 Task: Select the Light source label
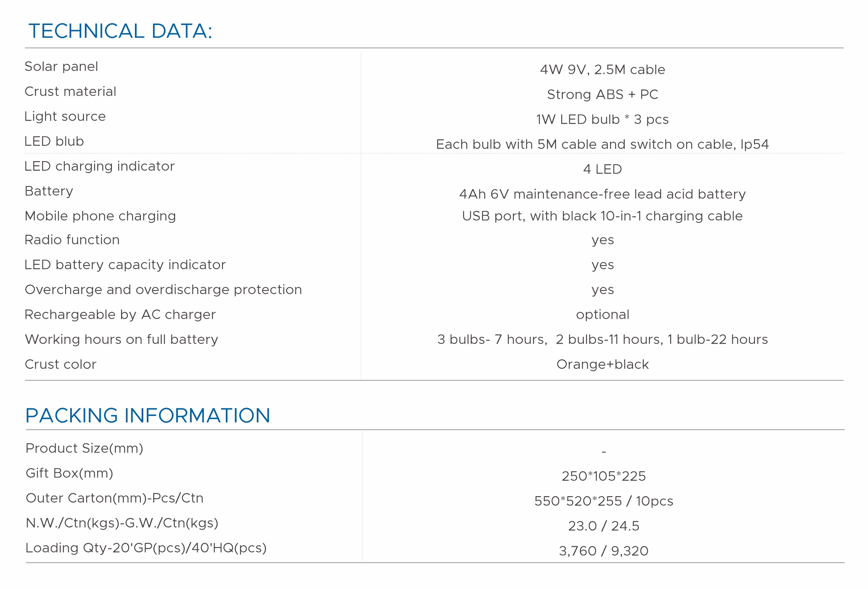[65, 116]
